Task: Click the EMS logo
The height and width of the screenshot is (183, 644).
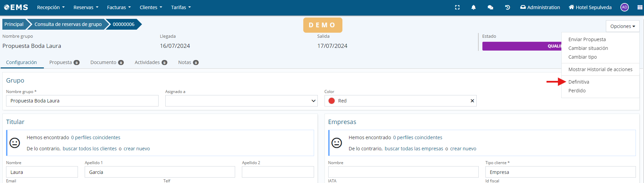Action: coord(16,7)
